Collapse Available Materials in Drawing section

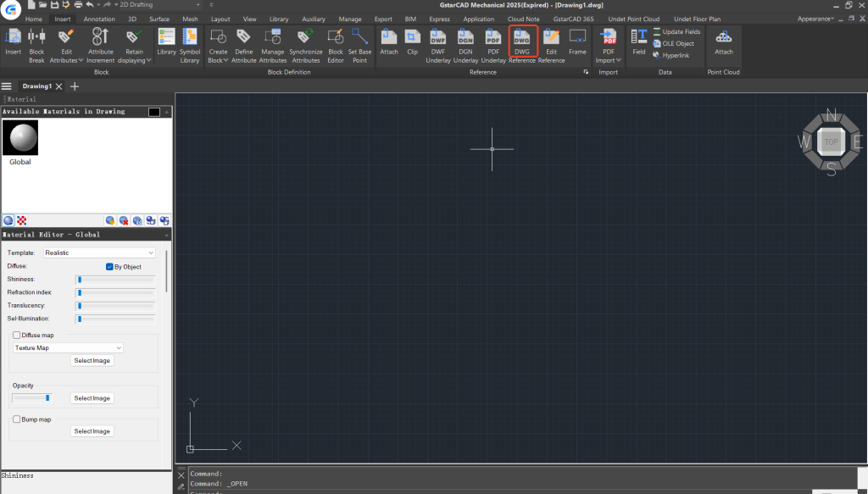167,112
